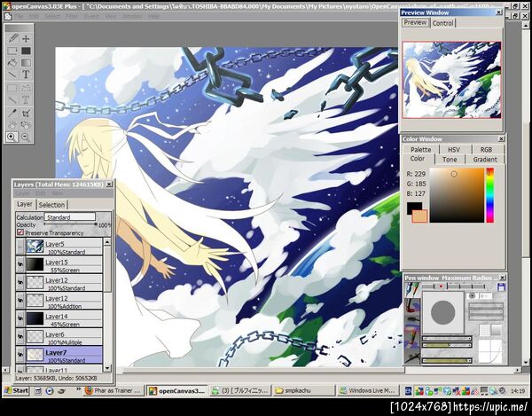Uncheck the Preserve Transparency checkbox

pos(20,232)
